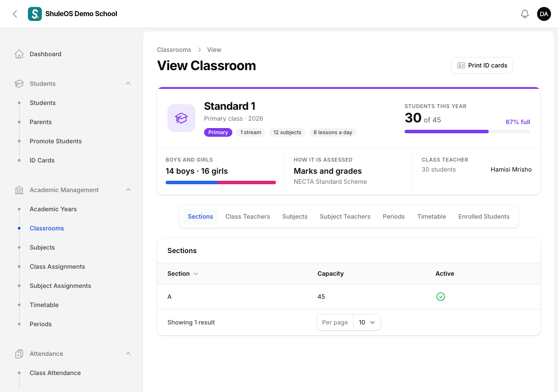Click the Print ID cards button
The height and width of the screenshot is (392, 558).
pyautogui.click(x=482, y=65)
